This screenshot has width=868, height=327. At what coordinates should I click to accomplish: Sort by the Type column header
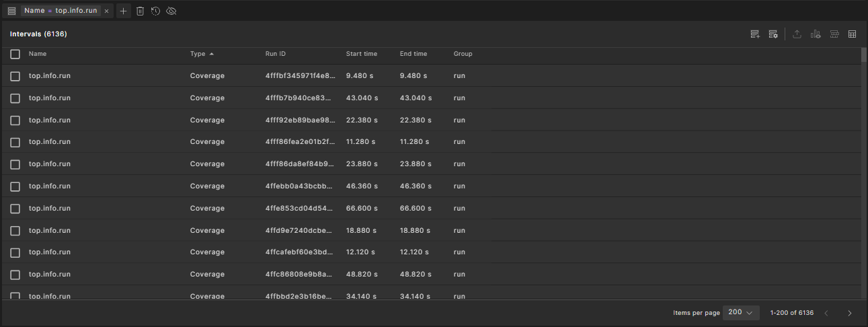(x=198, y=54)
